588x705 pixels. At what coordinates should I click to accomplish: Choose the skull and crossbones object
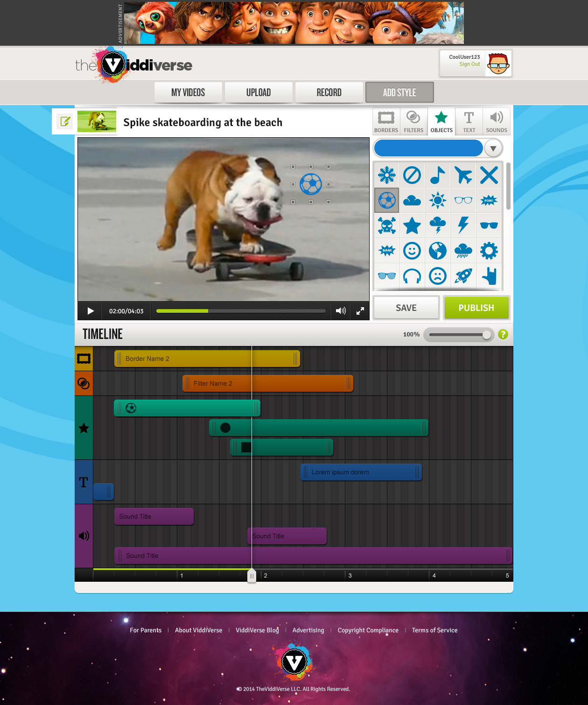click(x=387, y=226)
